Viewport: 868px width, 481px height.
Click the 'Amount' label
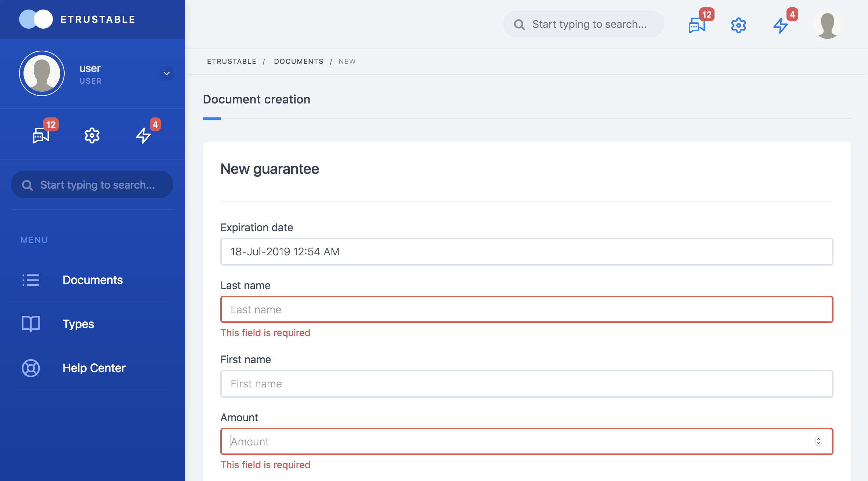click(x=239, y=418)
